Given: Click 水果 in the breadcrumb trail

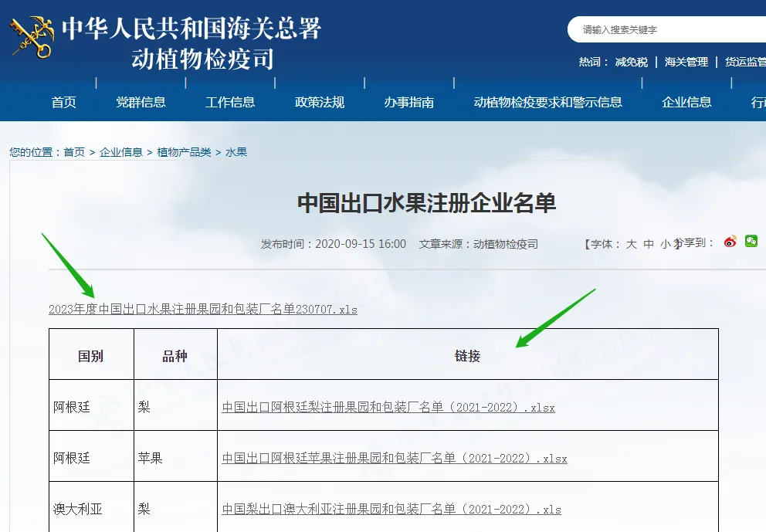Looking at the screenshot, I should coord(236,152).
